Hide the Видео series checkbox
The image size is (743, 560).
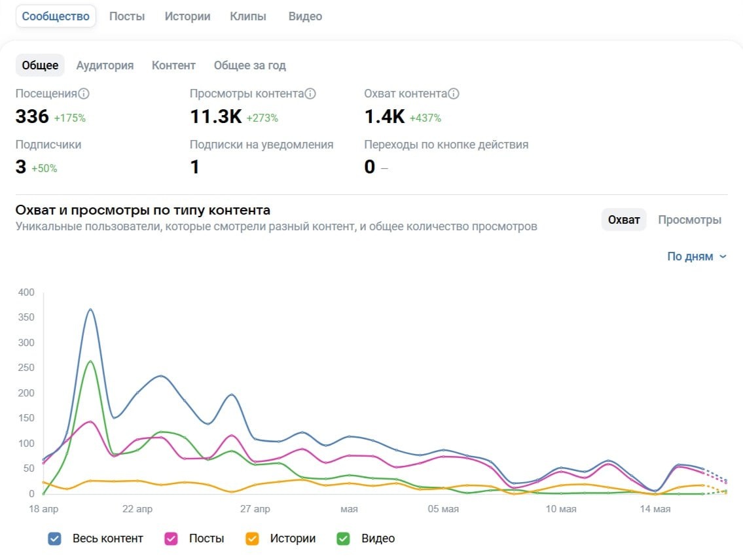[x=343, y=538]
